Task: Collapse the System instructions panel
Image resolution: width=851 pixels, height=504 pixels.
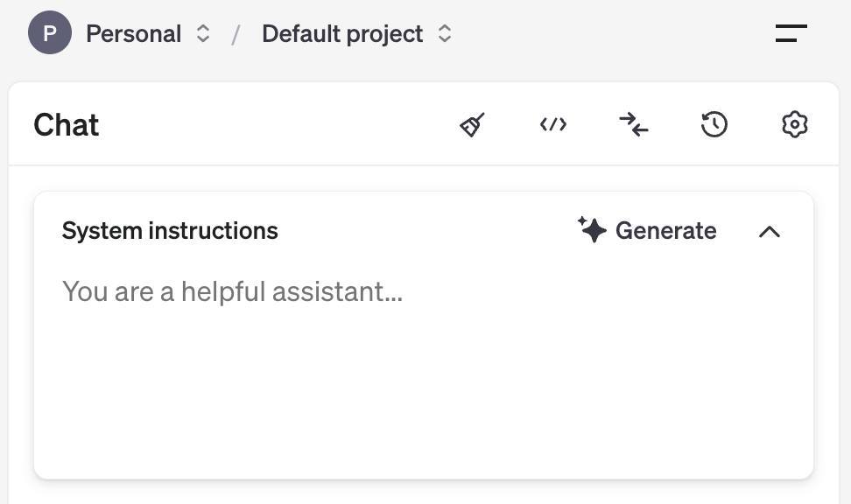Action: coord(769,231)
